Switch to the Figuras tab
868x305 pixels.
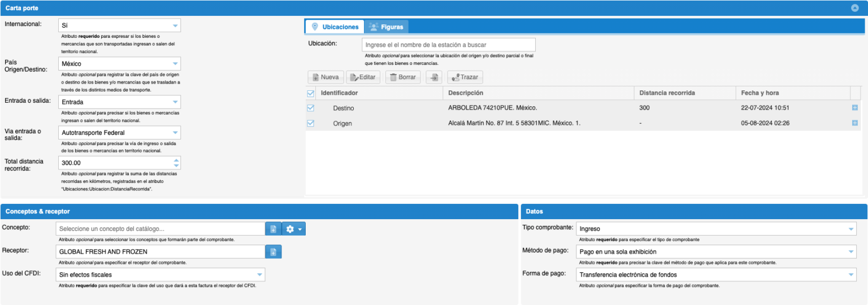coord(386,27)
